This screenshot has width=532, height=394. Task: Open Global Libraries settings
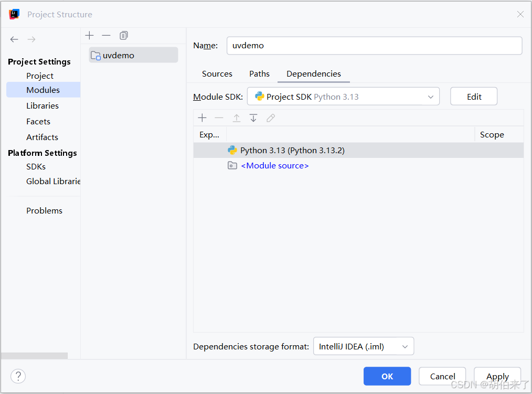click(x=54, y=181)
